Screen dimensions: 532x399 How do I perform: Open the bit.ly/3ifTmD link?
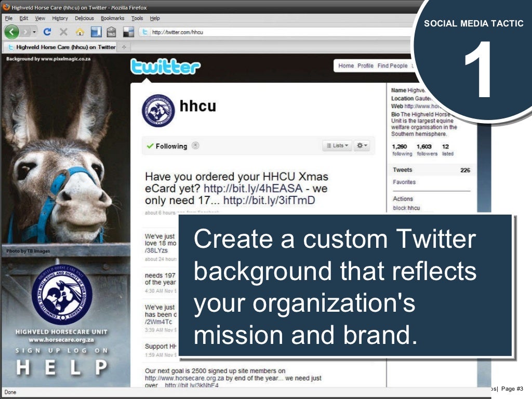pyautogui.click(x=269, y=200)
